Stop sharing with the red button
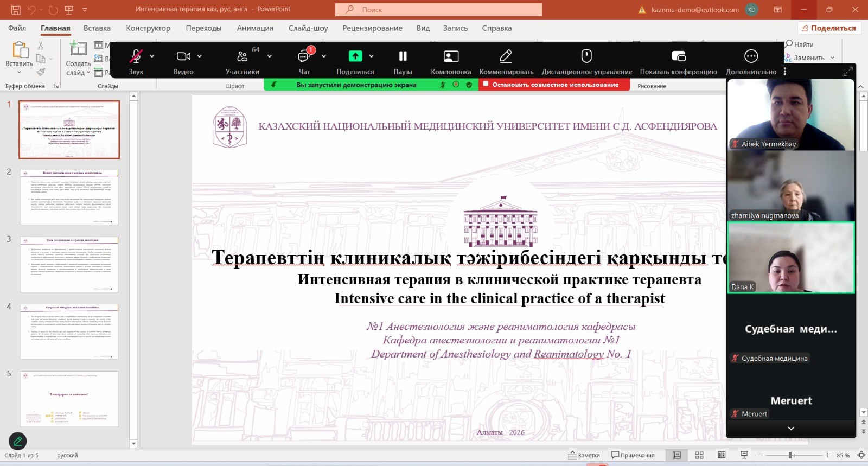 pyautogui.click(x=554, y=85)
